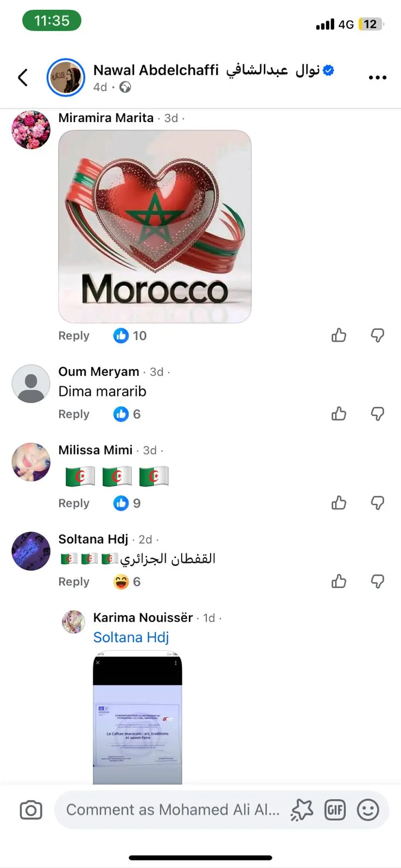Thumbs down Soltana Hdj's comment
This screenshot has height=868, width=401.
point(378,582)
